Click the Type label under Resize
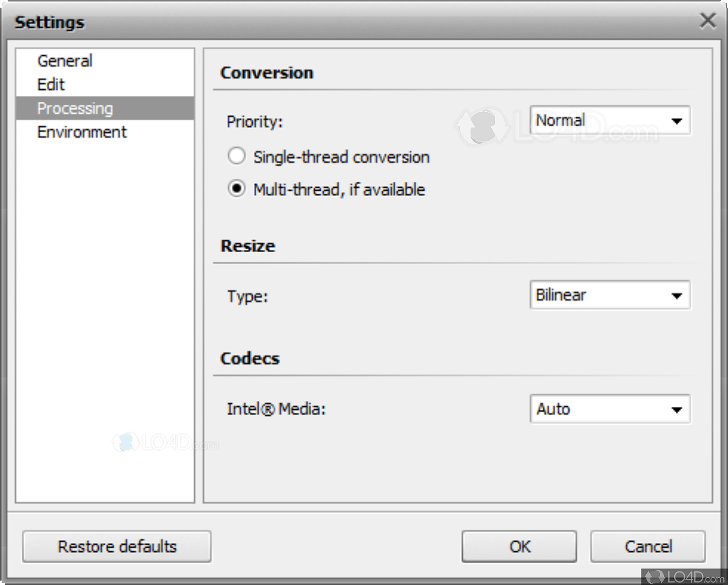Screen dimensions: 728x585 click(x=247, y=296)
